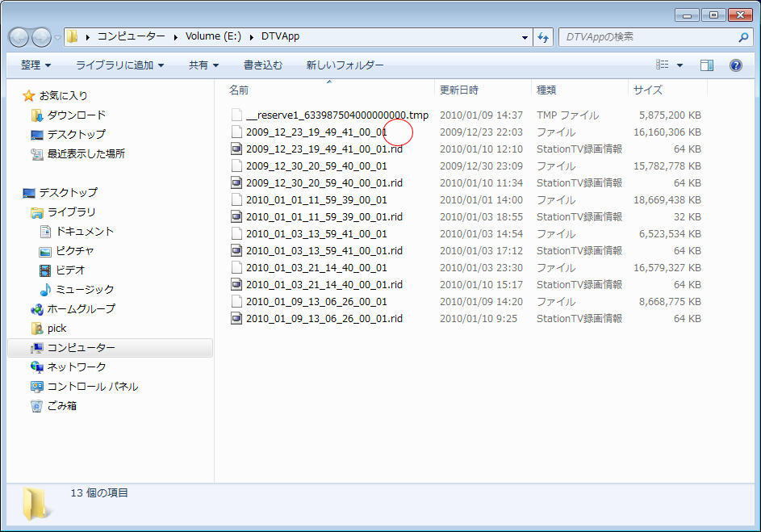
Task: Click the TMP ファイル type cell
Action: [567, 115]
